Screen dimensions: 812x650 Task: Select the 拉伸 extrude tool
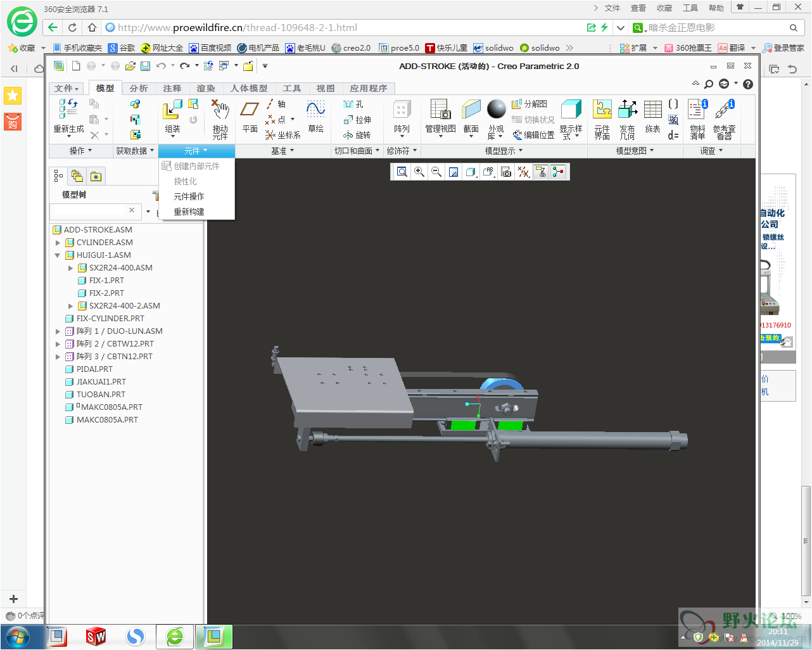click(357, 120)
